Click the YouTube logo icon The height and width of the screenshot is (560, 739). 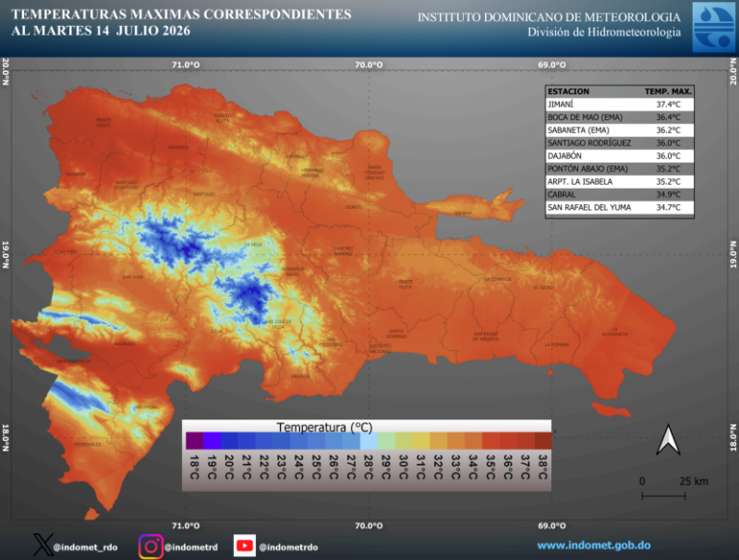click(x=244, y=546)
